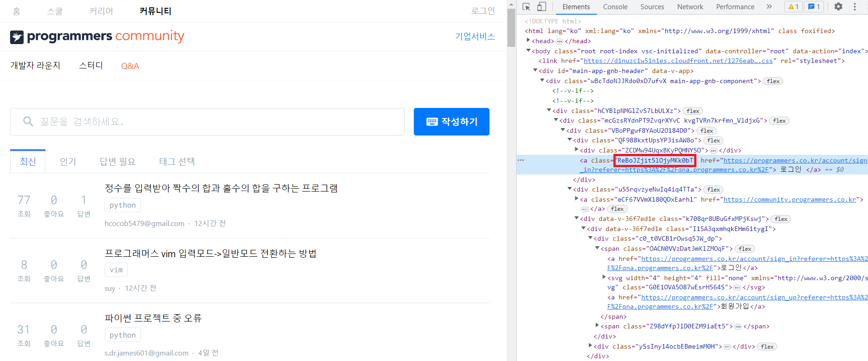
Task: Select the 인기 tab
Action: 68,161
